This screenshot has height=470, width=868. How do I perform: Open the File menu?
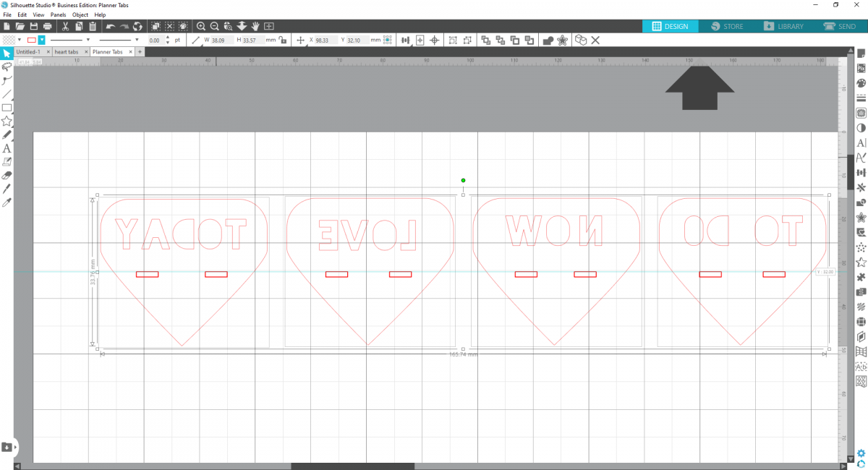(7, 14)
